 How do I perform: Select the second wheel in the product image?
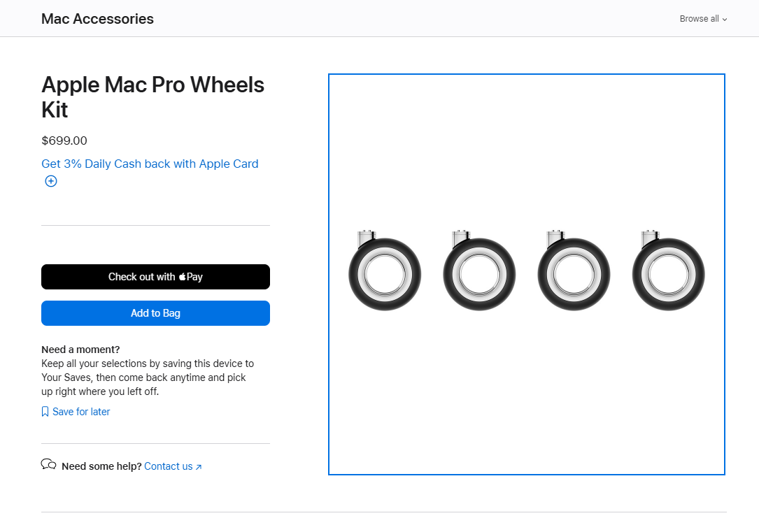(479, 272)
